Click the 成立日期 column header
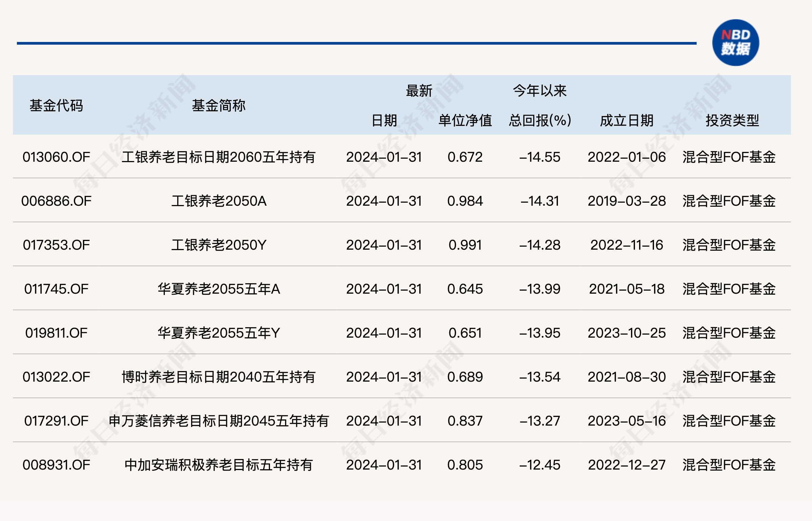Image resolution: width=812 pixels, height=521 pixels. [x=627, y=120]
